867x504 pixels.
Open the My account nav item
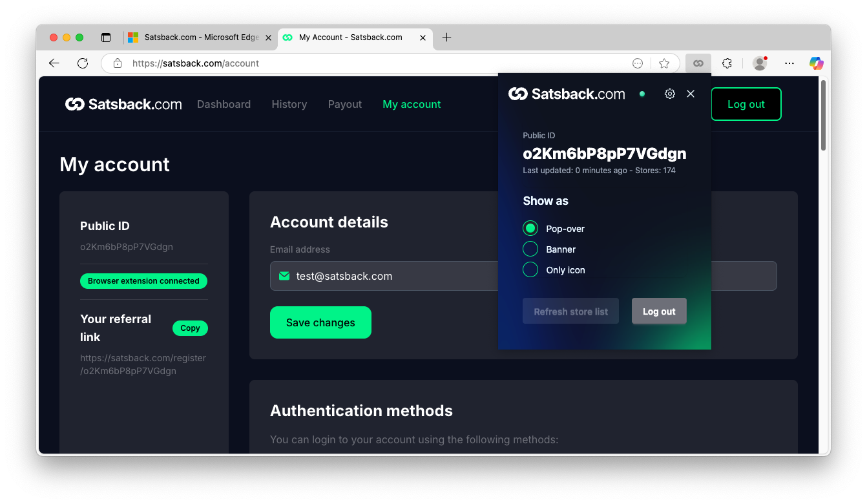(412, 104)
